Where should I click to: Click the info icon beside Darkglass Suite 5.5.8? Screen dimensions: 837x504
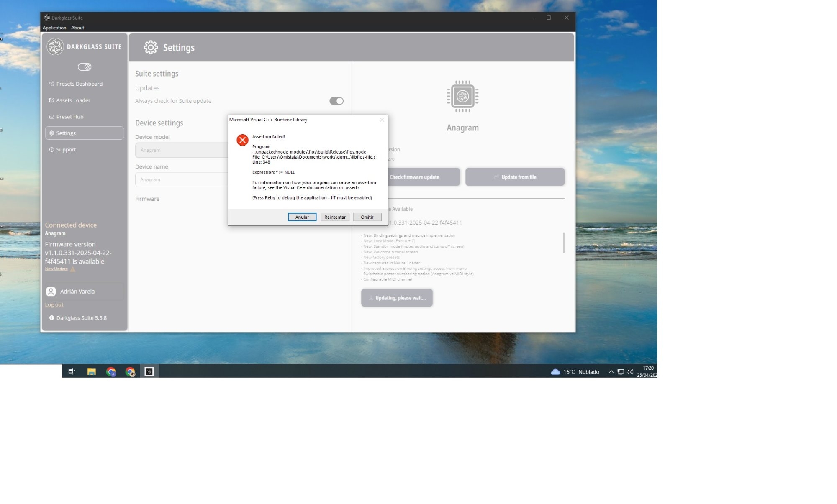pyautogui.click(x=51, y=318)
